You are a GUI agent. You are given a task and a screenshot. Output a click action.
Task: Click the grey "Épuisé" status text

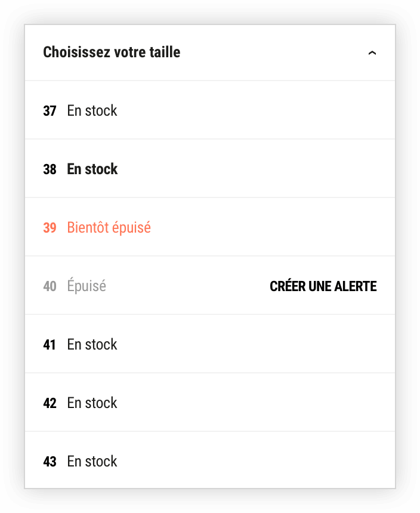point(87,285)
